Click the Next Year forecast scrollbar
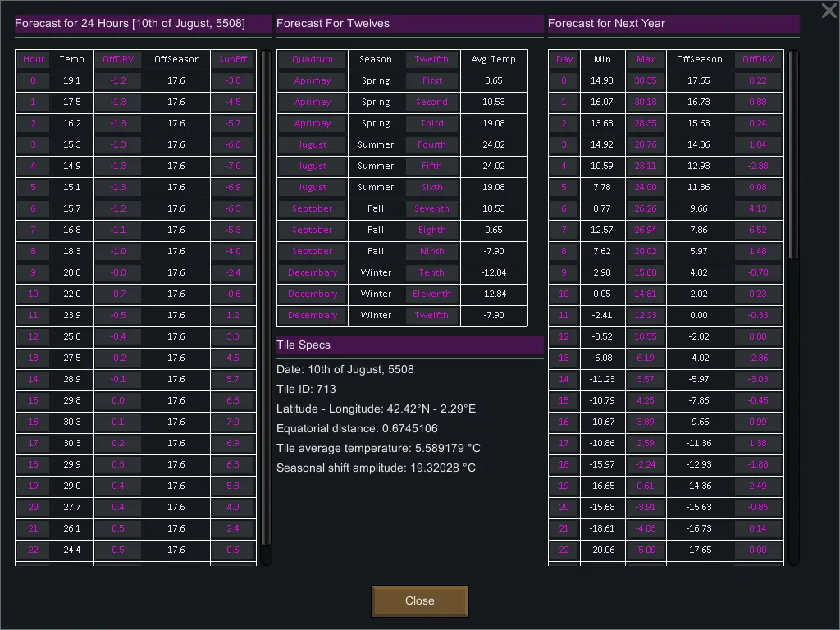840x630 pixels. [x=792, y=156]
